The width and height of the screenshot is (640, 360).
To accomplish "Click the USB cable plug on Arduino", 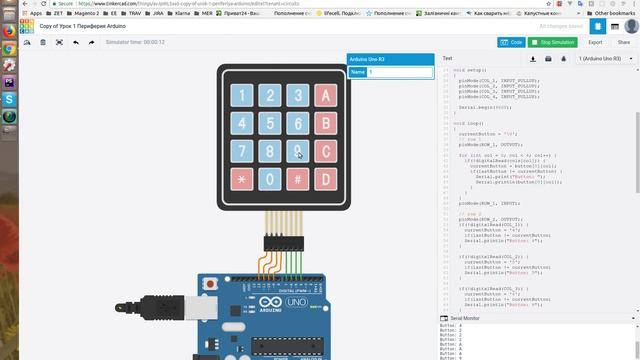I will [x=166, y=308].
